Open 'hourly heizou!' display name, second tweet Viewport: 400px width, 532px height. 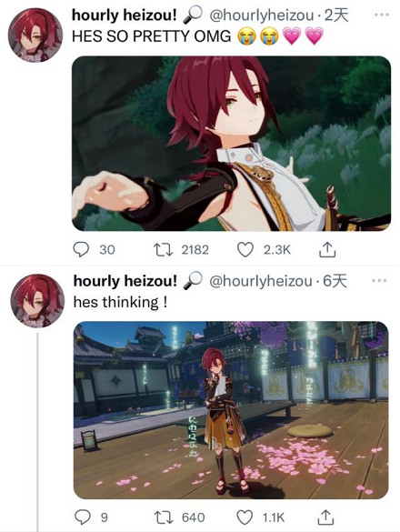click(x=125, y=281)
